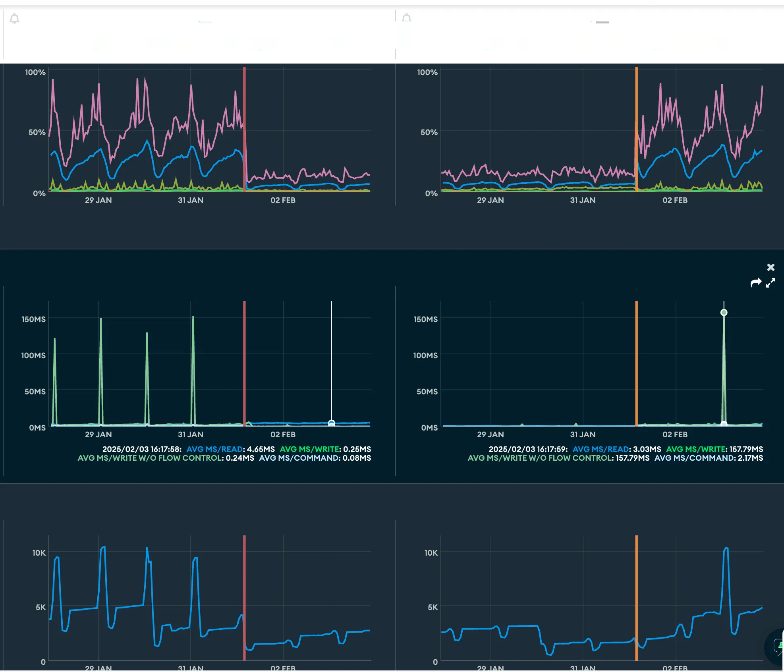Click '10K' y-axis label on right bottom chart
Viewport: 784px width, 672px height.
[x=431, y=553]
